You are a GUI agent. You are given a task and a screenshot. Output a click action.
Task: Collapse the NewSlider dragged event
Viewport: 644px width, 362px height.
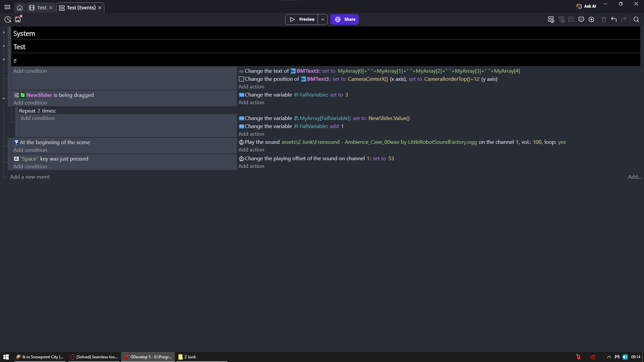pos(4,99)
